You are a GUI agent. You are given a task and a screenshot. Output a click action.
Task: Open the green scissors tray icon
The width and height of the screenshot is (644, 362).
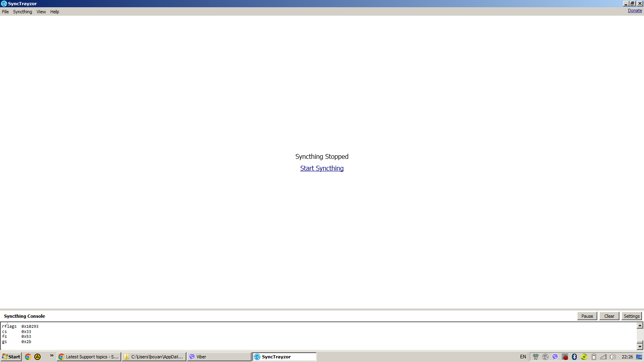536,357
